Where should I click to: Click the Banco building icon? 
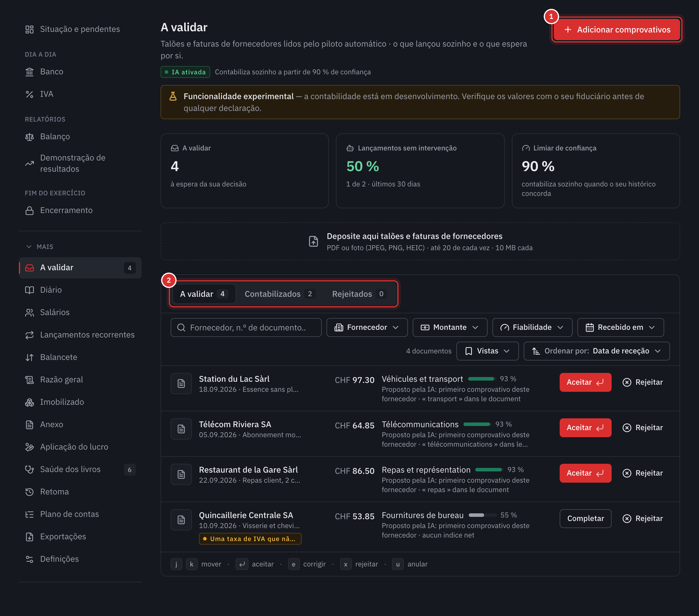(x=30, y=72)
